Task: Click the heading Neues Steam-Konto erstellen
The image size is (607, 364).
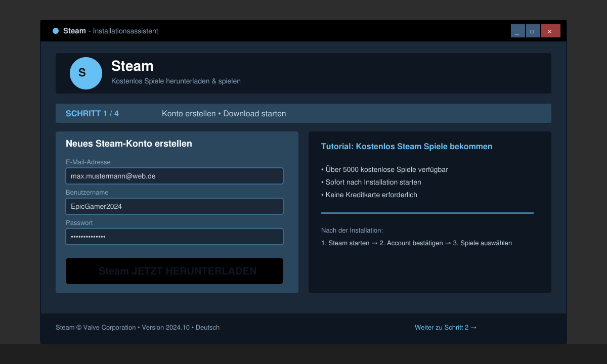Action: tap(129, 144)
